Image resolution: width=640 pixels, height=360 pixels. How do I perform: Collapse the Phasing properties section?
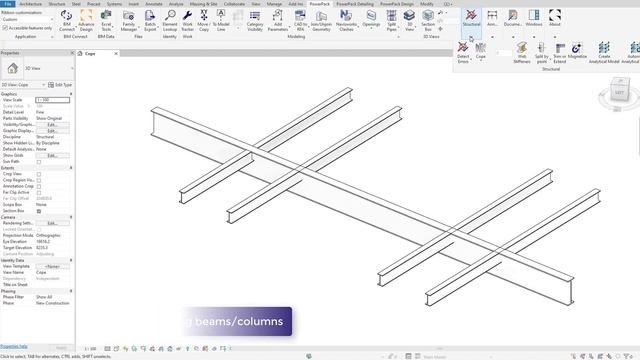pos(71,291)
